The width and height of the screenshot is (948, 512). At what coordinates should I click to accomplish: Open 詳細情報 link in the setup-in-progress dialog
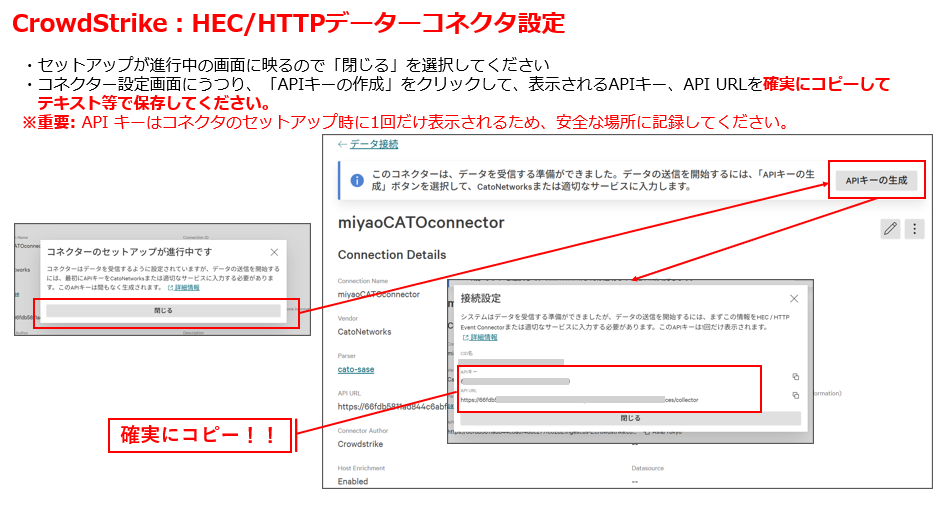[x=185, y=287]
